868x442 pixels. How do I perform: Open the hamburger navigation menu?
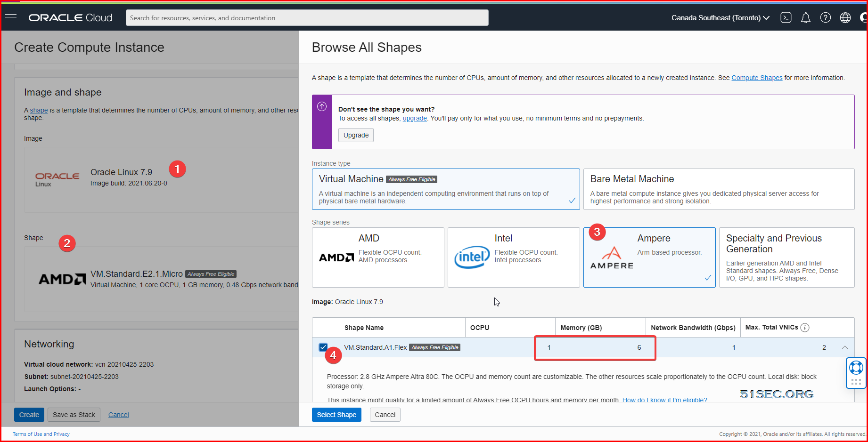point(11,17)
